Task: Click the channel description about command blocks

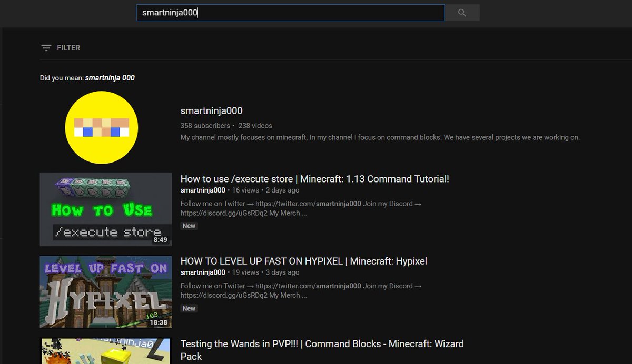Action: 380,137
